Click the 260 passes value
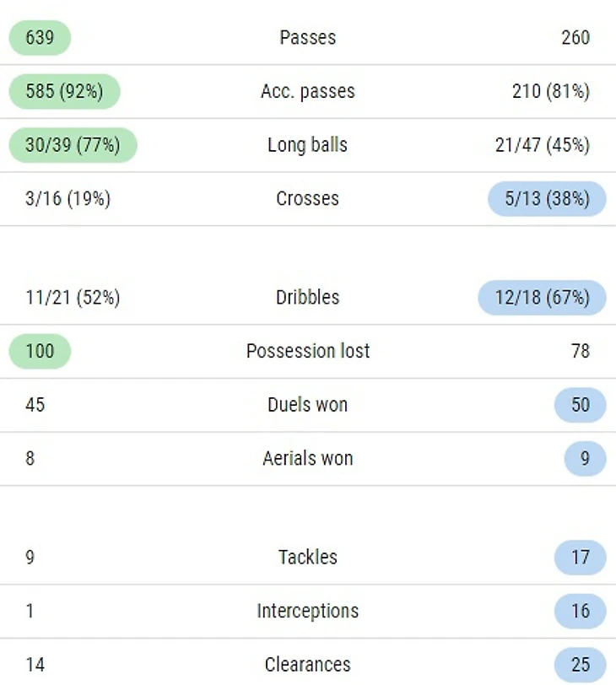This screenshot has height=685, width=616. 575,37
